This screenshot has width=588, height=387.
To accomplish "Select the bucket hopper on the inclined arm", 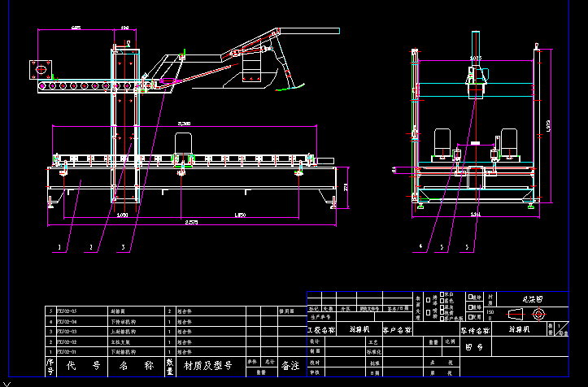I will [255, 75].
